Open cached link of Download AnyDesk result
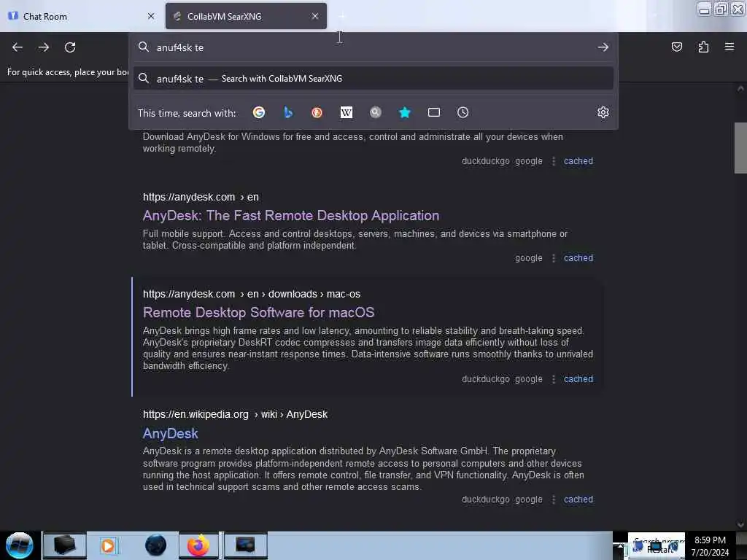747x560 pixels. coord(578,161)
